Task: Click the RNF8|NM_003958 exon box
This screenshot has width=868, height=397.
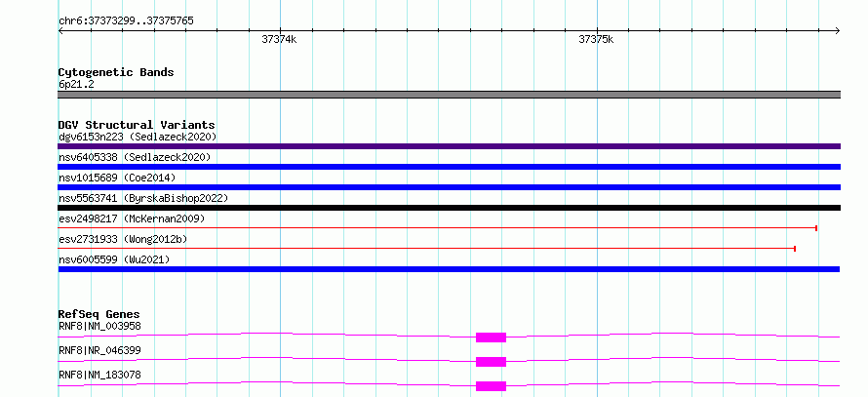Action: pos(491,337)
